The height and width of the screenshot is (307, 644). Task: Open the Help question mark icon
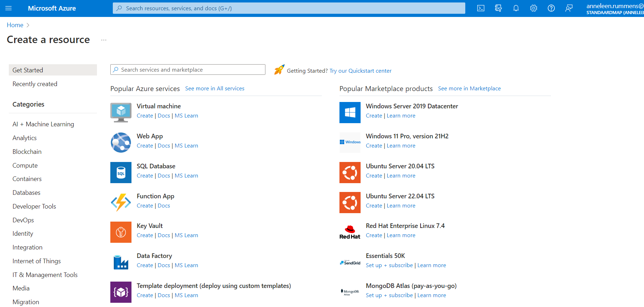[551, 8]
